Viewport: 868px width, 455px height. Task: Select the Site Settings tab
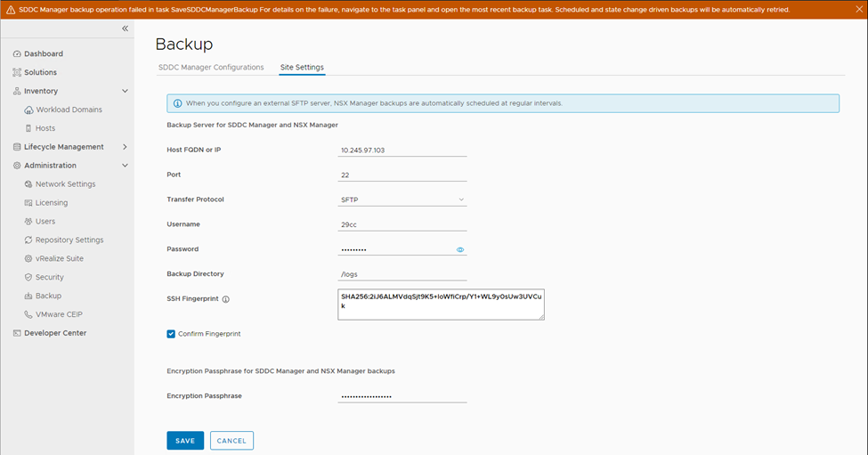tap(302, 68)
